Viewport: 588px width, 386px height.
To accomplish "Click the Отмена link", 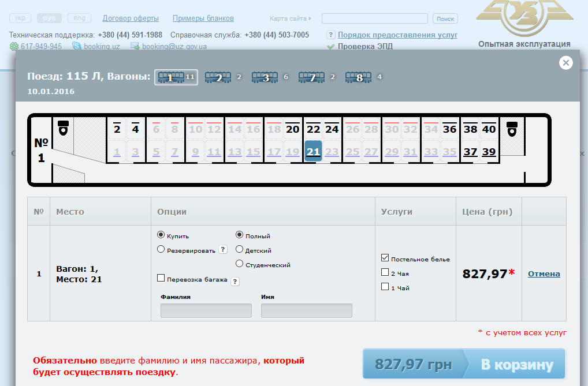I will pos(544,274).
